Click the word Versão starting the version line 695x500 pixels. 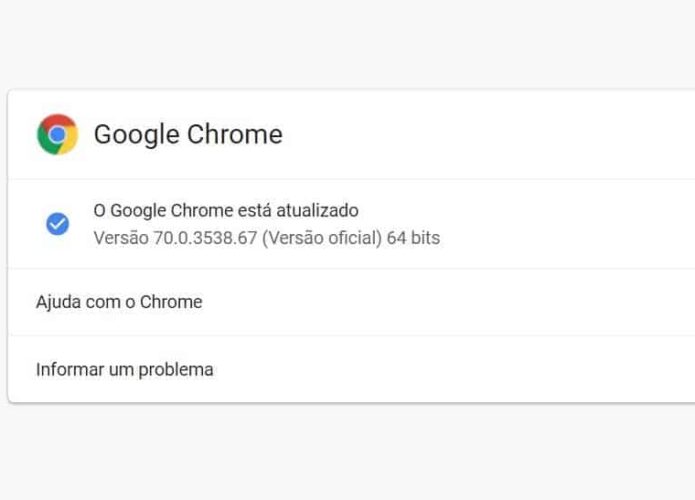tap(121, 238)
